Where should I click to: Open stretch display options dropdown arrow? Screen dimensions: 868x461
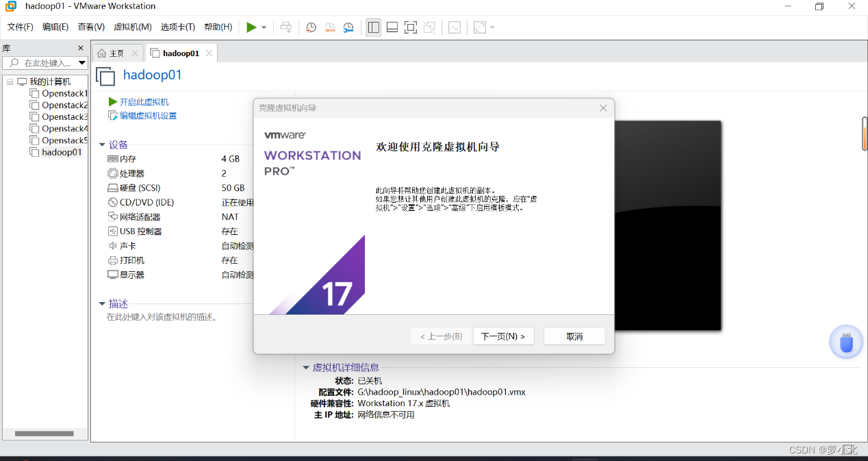492,27
